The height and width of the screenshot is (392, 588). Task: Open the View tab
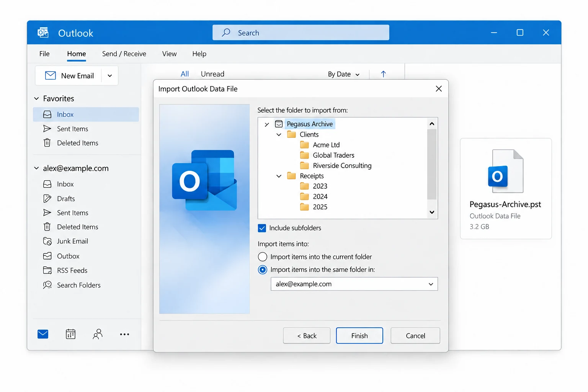169,54
